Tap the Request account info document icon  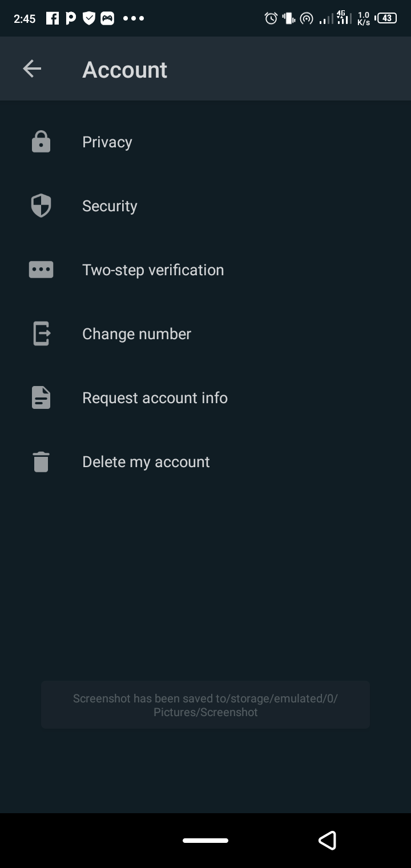click(x=41, y=397)
